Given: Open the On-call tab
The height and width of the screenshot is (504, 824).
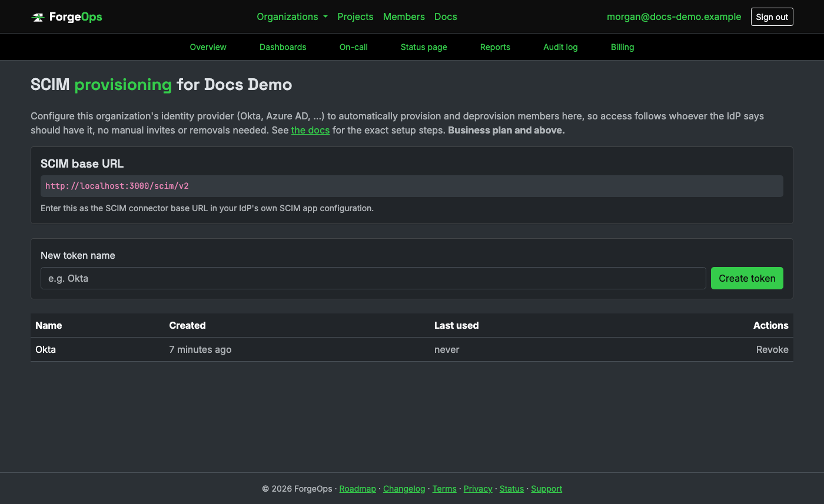Looking at the screenshot, I should pyautogui.click(x=353, y=47).
